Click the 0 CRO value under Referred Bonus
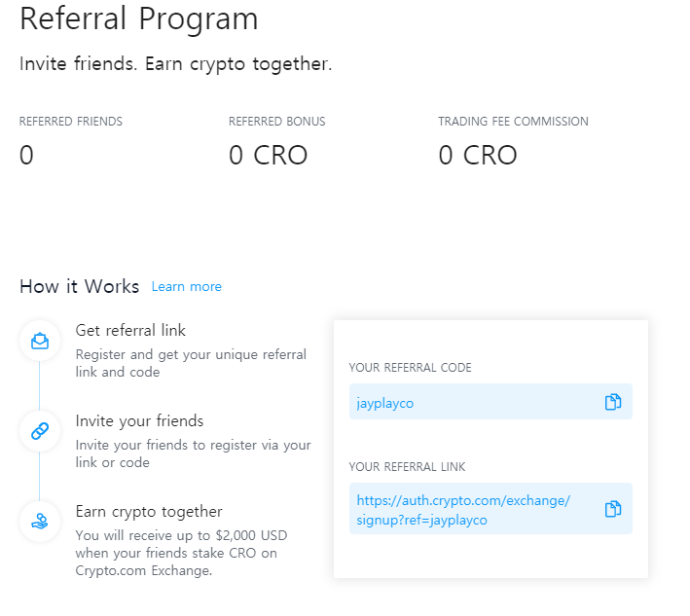The image size is (690, 616). (268, 156)
